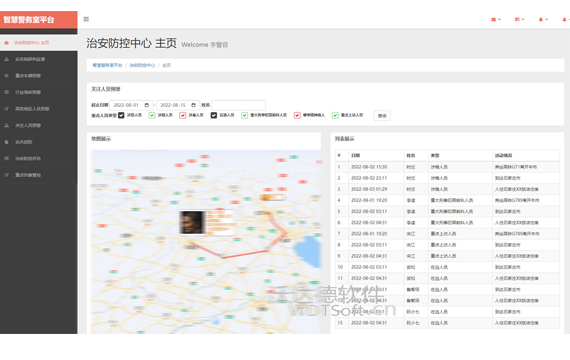Viewport: 570px width, 360px height.
Task: Select date 2022-08-01 19:20 in row 4
Action: pyautogui.click(x=369, y=200)
